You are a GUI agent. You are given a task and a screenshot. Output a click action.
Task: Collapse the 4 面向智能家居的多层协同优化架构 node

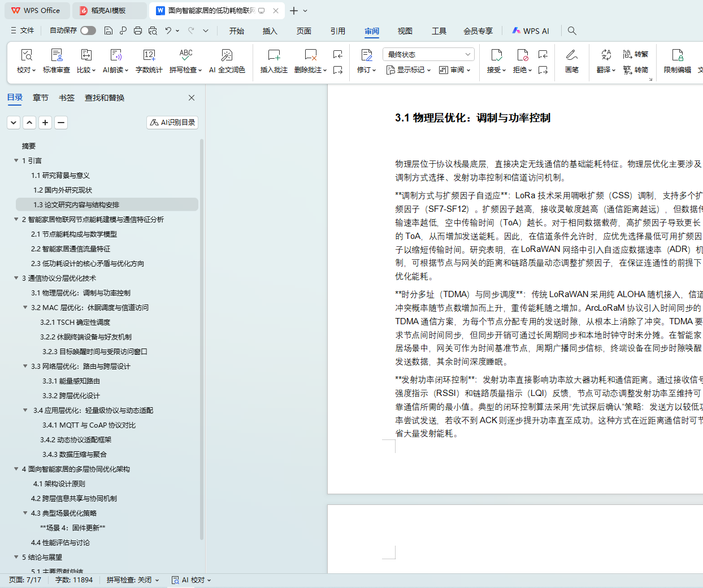[16, 469]
